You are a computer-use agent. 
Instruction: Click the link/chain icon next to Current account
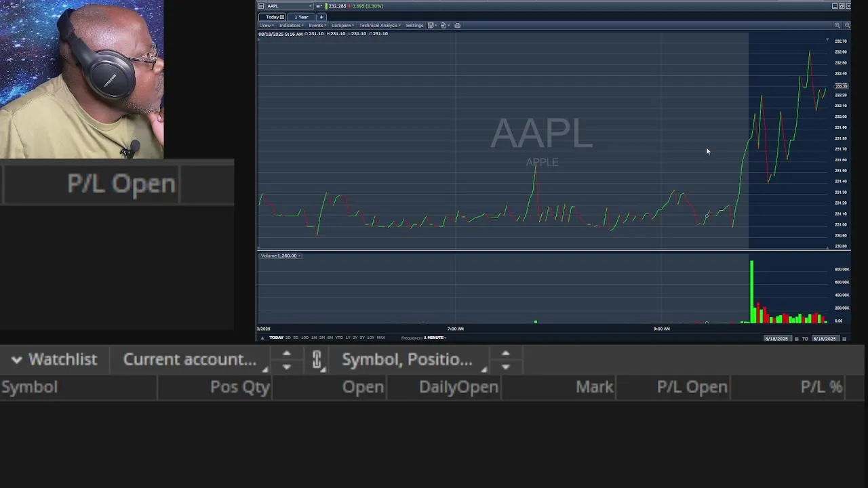click(317, 360)
